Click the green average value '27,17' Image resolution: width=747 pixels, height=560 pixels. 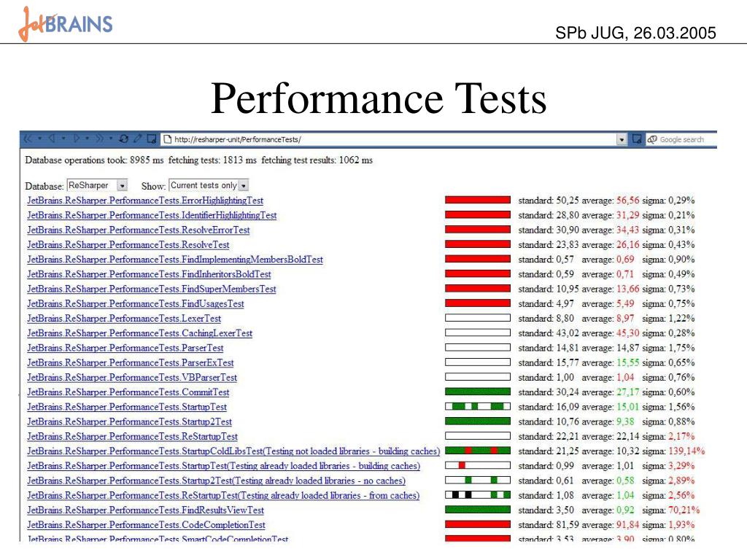[x=628, y=392]
